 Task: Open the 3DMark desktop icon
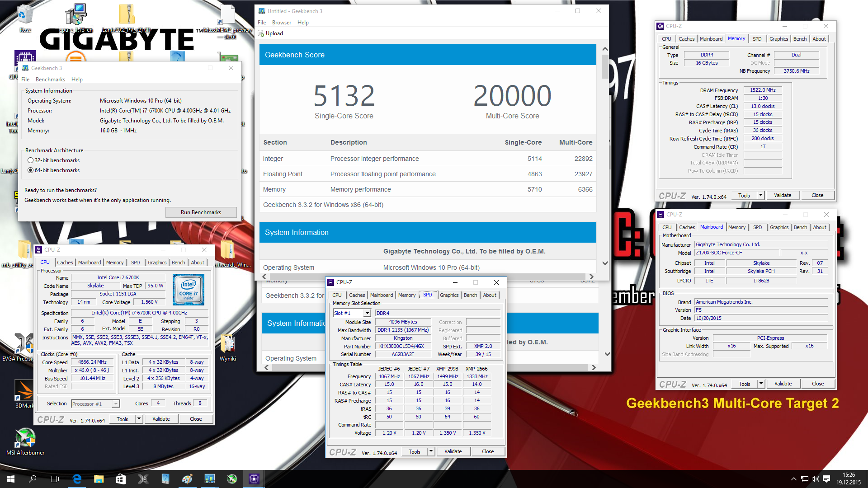pos(24,393)
